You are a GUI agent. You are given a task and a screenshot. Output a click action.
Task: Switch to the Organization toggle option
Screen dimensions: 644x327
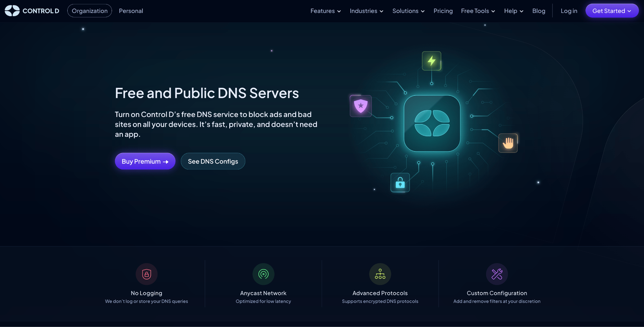[90, 11]
